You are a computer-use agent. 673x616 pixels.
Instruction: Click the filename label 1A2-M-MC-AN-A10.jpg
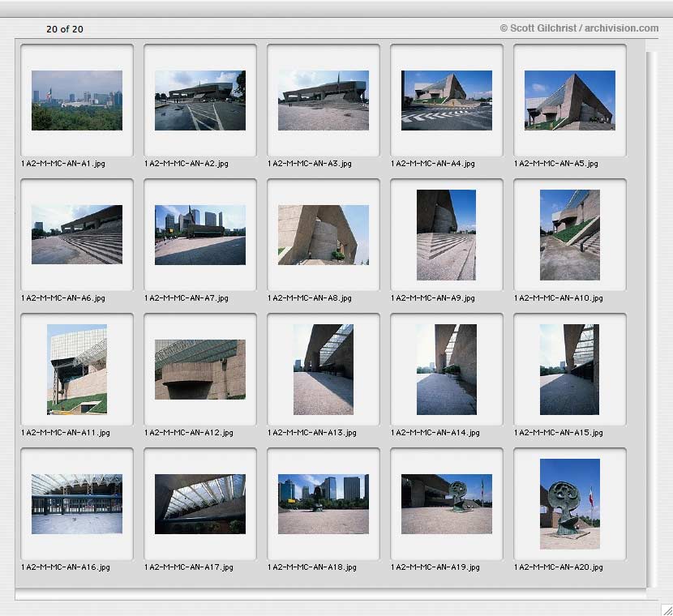pyautogui.click(x=559, y=298)
